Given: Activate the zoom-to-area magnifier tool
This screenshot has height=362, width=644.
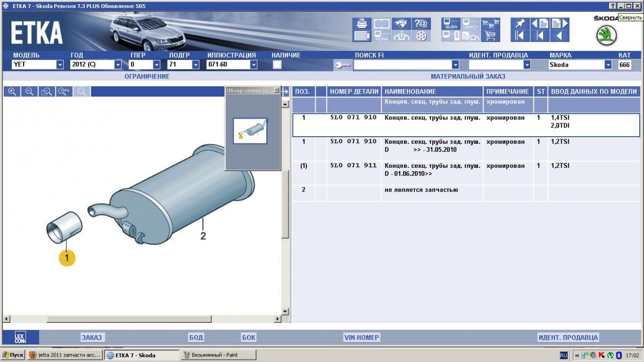Looking at the screenshot, I should click(x=47, y=92).
